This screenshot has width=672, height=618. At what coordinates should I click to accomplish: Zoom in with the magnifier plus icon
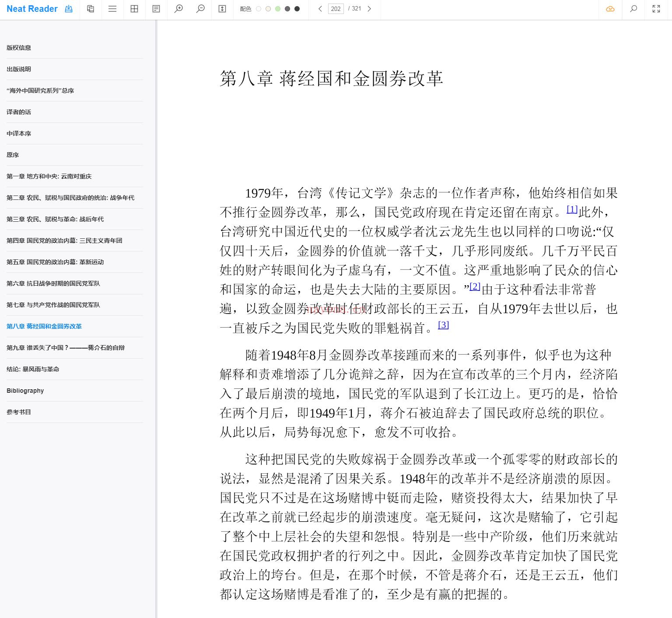point(178,9)
